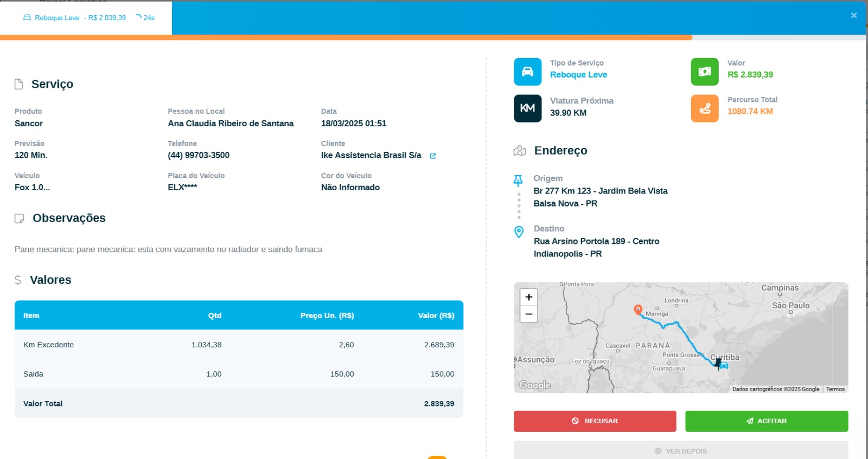This screenshot has width=868, height=459.
Task: Click the unit price 2,60
Action: [x=347, y=345]
